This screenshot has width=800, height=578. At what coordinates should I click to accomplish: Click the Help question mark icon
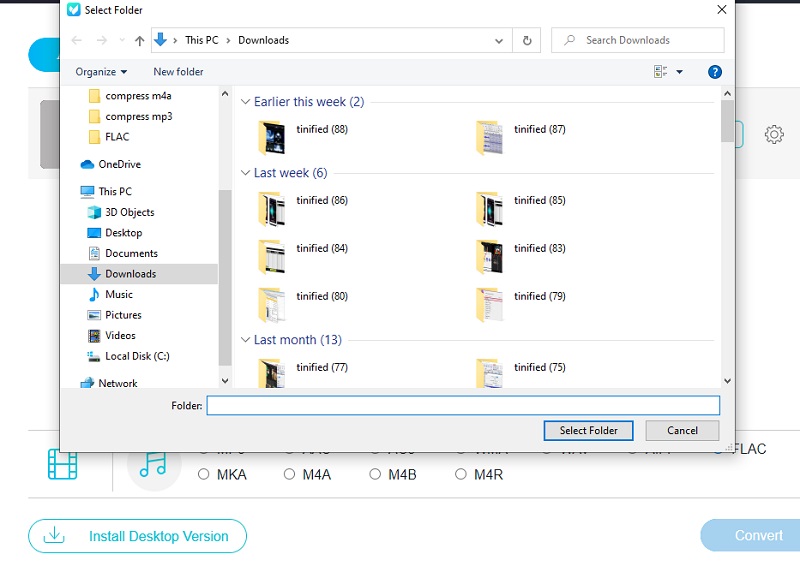point(717,71)
